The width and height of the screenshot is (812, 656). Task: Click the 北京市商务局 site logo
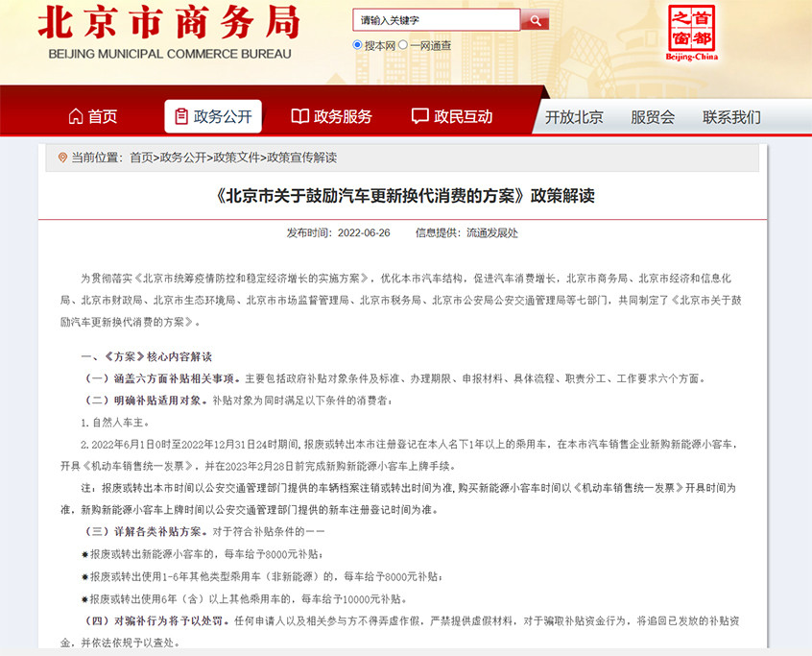[169, 22]
